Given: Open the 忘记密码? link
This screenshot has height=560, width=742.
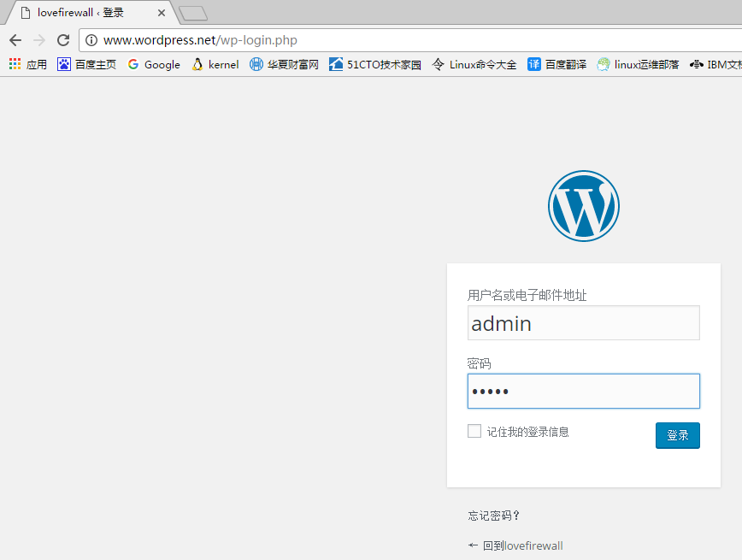Looking at the screenshot, I should pos(493,516).
